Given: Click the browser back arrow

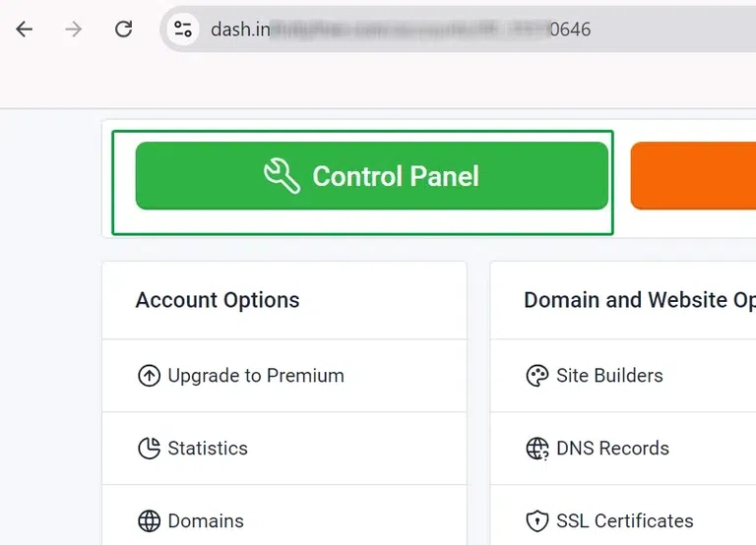Looking at the screenshot, I should click(25, 30).
